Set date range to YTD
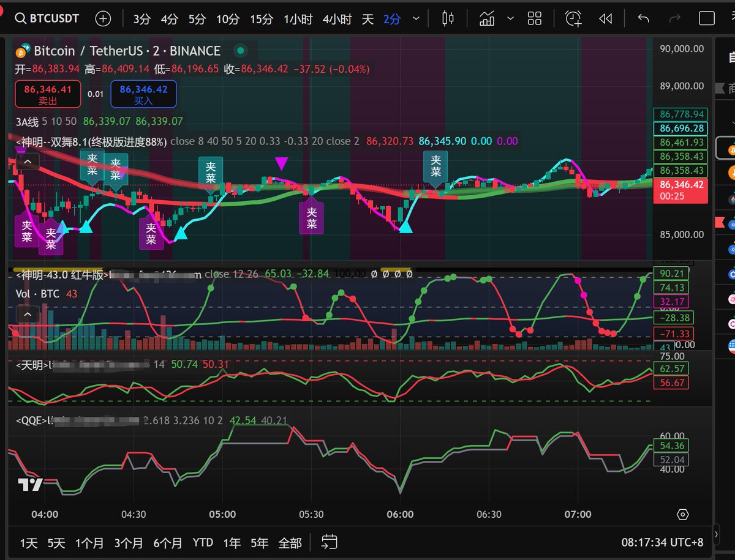 [x=203, y=543]
